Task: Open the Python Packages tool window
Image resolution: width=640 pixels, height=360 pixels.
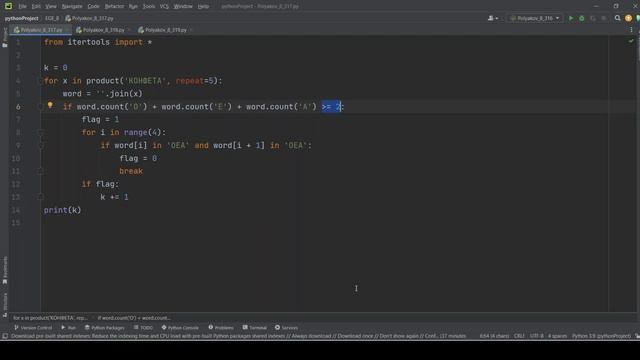Action: (104, 328)
